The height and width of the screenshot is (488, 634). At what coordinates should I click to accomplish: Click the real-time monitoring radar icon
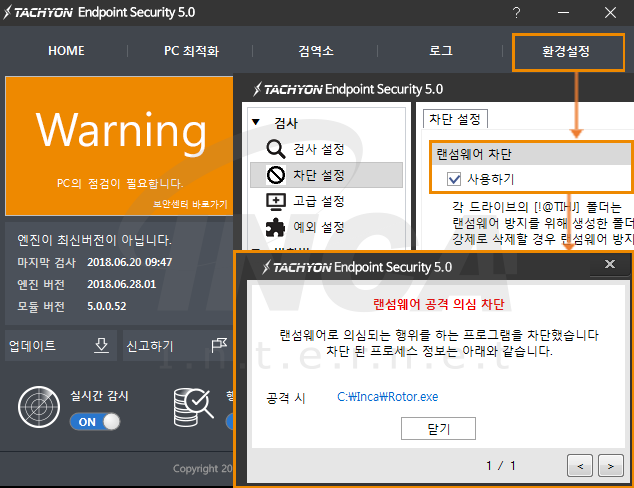[39, 407]
